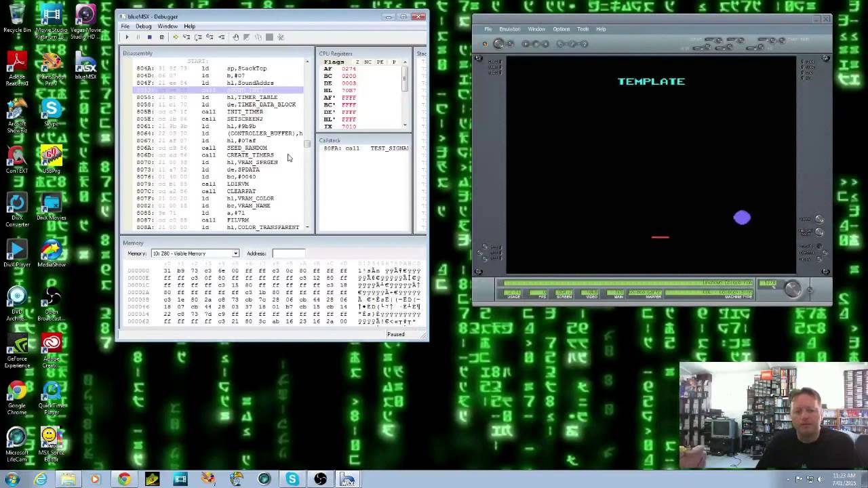Click the emulator power knob in blueMSX
The width and height of the screenshot is (868, 488).
click(x=499, y=44)
